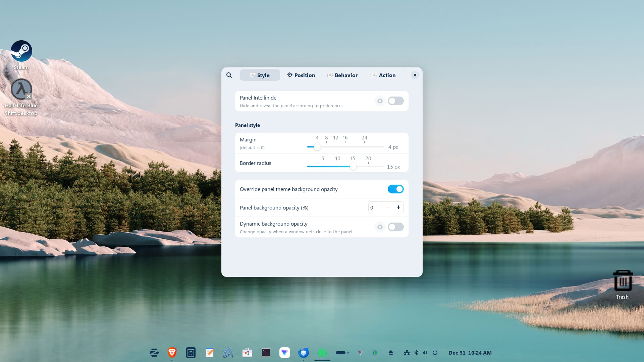Launch Brave browser from the panel
644x362 pixels.
click(172, 353)
